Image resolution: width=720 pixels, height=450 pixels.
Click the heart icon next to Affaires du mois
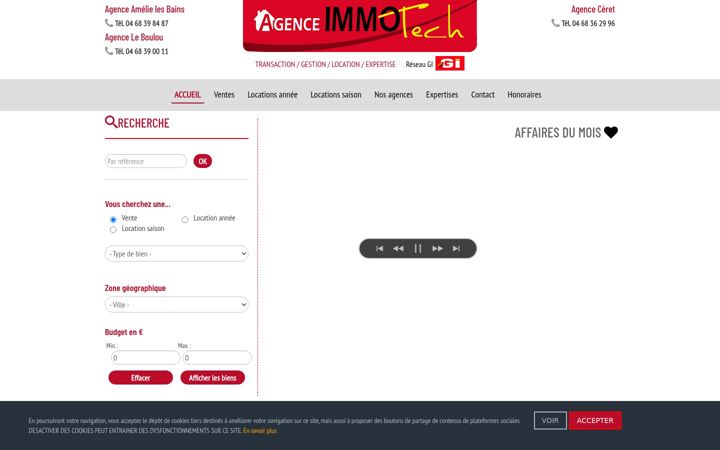611,132
